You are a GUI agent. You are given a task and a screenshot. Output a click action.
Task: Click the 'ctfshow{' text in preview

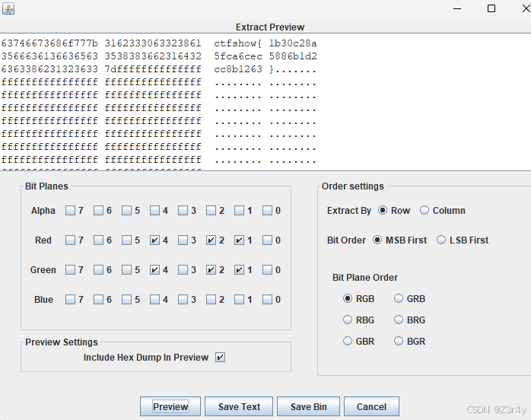[237, 43]
